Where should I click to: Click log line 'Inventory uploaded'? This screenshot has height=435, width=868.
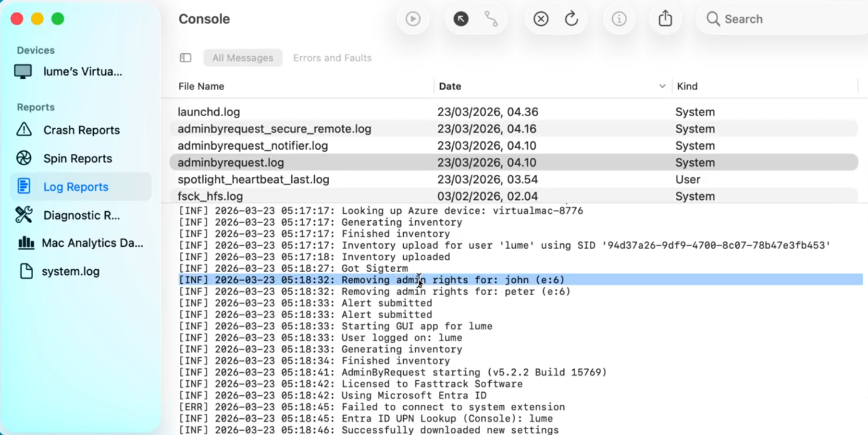point(314,257)
